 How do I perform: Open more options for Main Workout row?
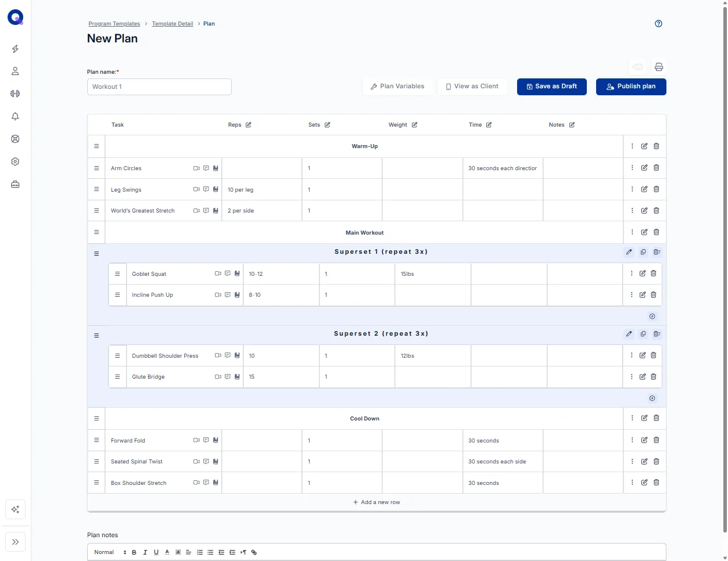coord(632,232)
